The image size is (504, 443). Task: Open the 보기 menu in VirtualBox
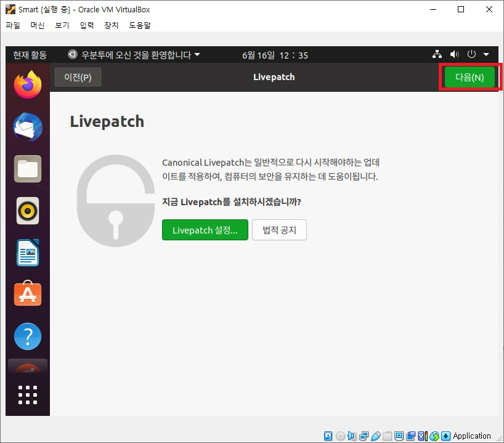coord(62,25)
